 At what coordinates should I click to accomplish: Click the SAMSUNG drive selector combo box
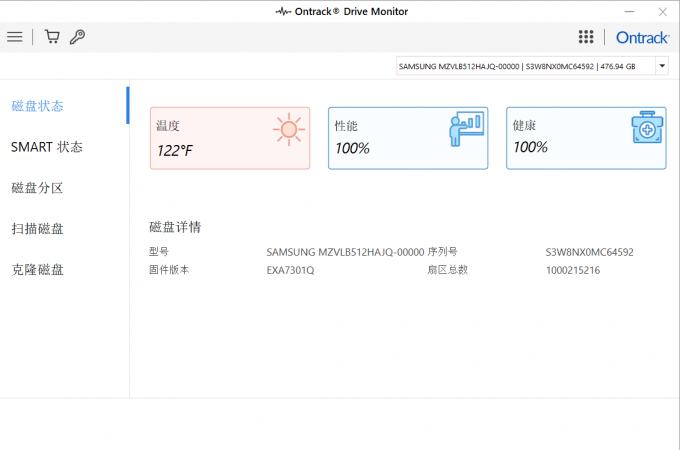tap(532, 66)
